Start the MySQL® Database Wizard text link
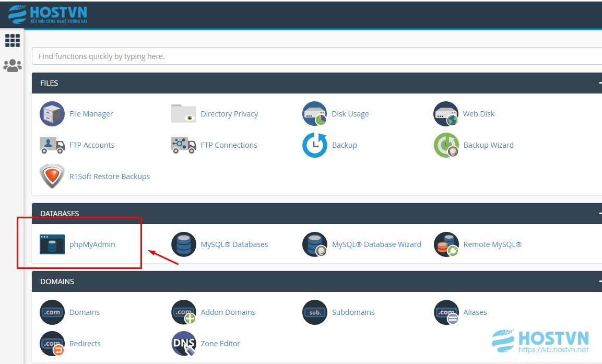This screenshot has height=364, width=602. coord(376,244)
